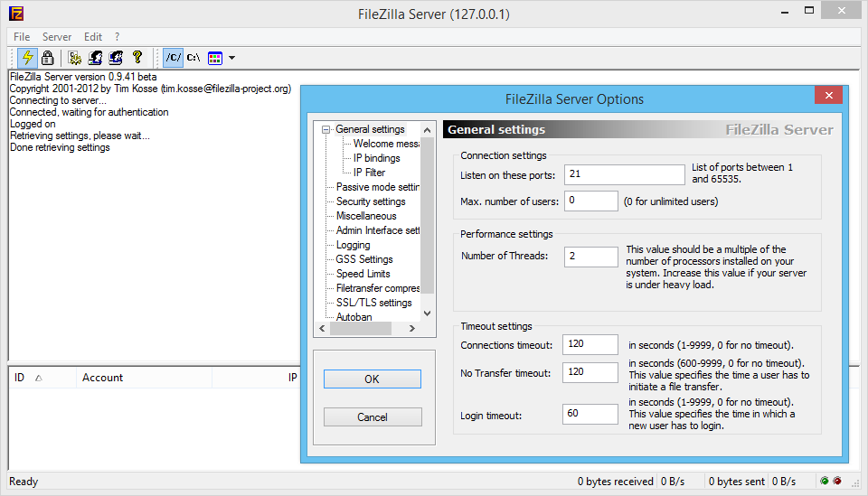
Task: Open Filetransfer compression settings page
Action: point(377,287)
